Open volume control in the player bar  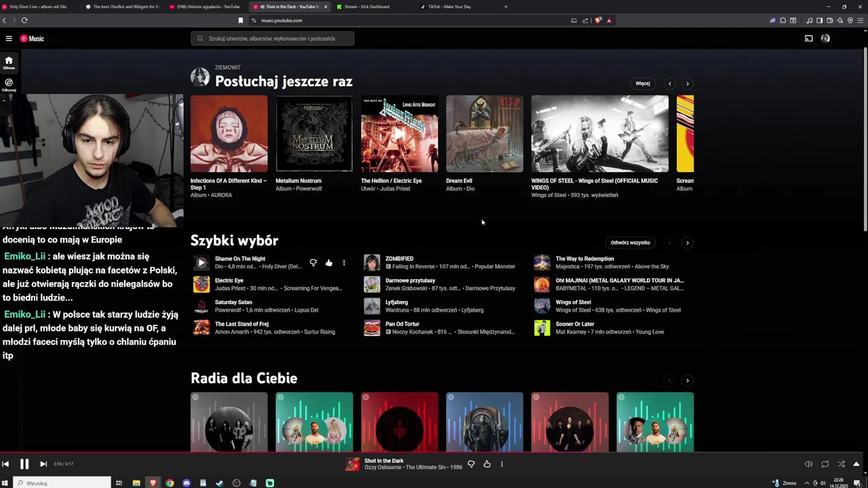pyautogui.click(x=808, y=464)
